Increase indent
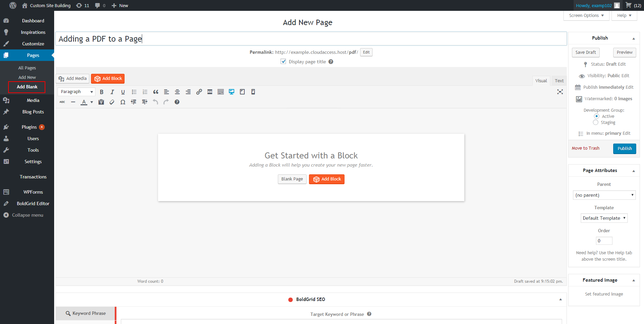 (145, 102)
